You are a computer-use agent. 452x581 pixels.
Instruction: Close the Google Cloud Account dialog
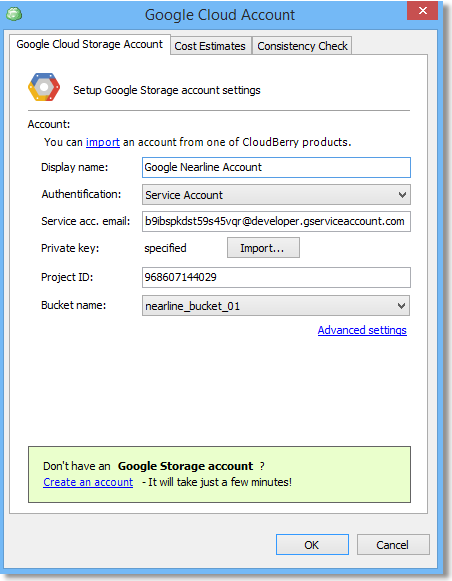[422, 10]
